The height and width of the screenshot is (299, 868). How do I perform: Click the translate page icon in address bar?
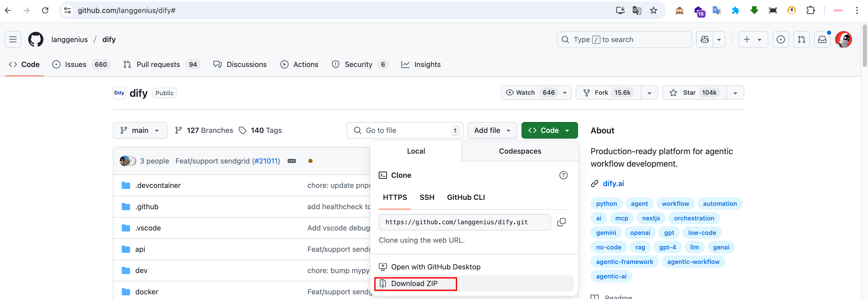(x=637, y=10)
